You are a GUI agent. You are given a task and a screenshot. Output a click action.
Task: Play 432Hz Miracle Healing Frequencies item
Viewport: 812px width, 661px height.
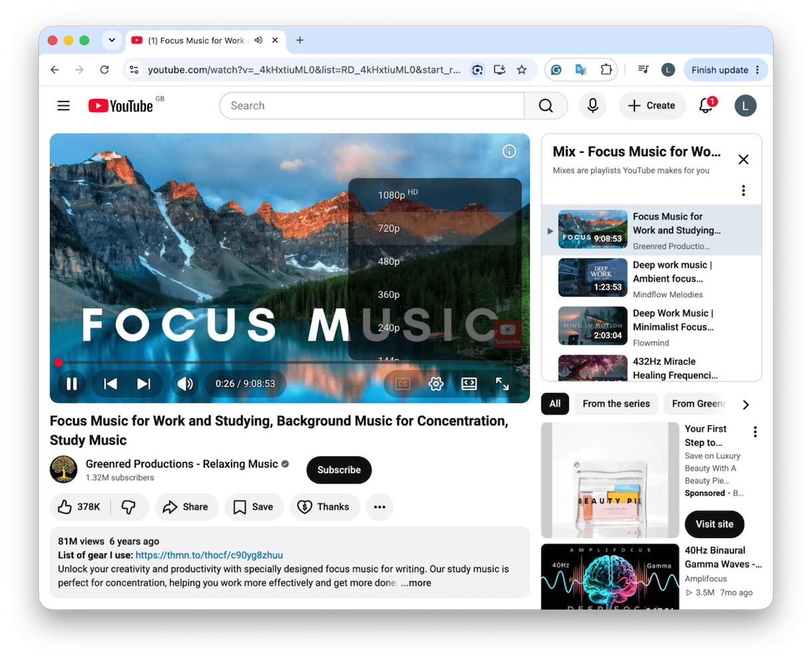tap(652, 368)
